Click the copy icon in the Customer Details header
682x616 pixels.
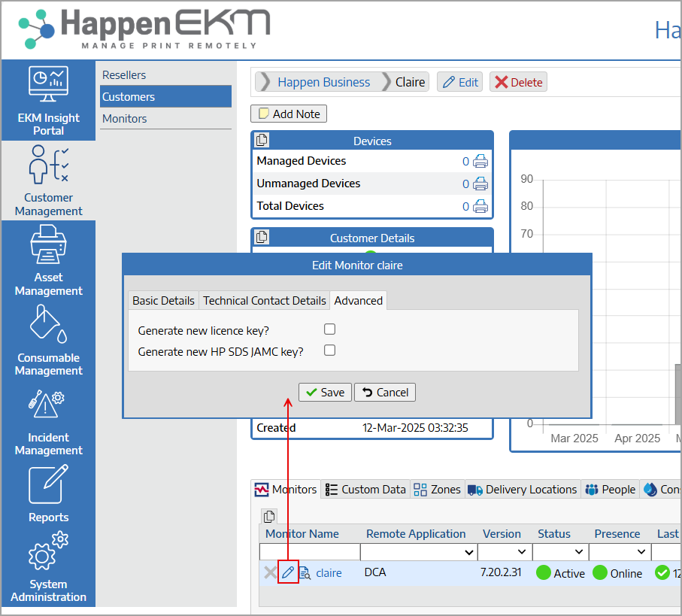262,237
